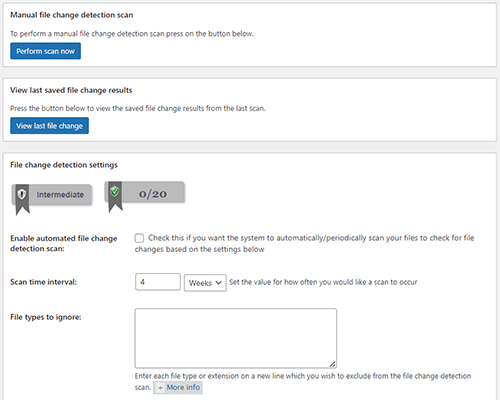Viewport: 500px width, 400px height.
Task: Click the textarea resize grip icon
Action: 332,364
